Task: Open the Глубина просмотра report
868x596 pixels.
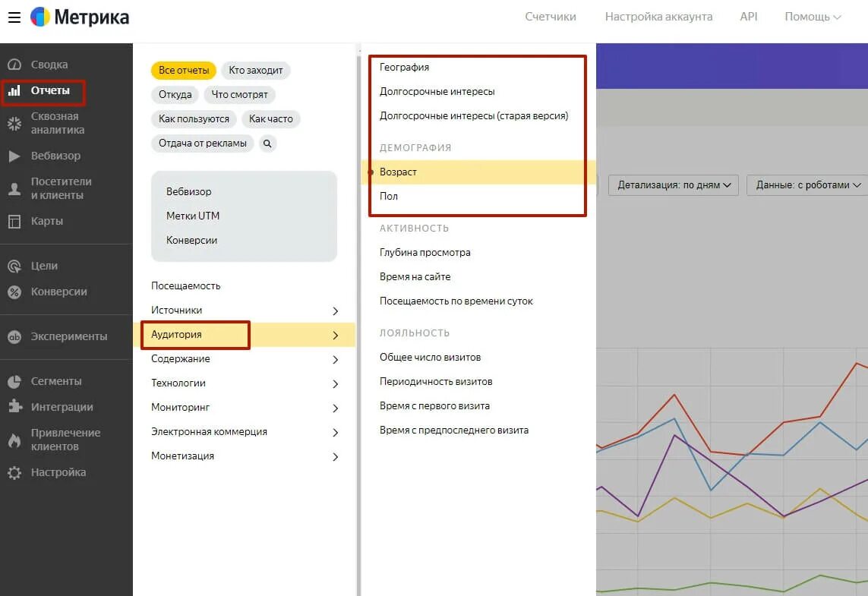Action: [425, 252]
